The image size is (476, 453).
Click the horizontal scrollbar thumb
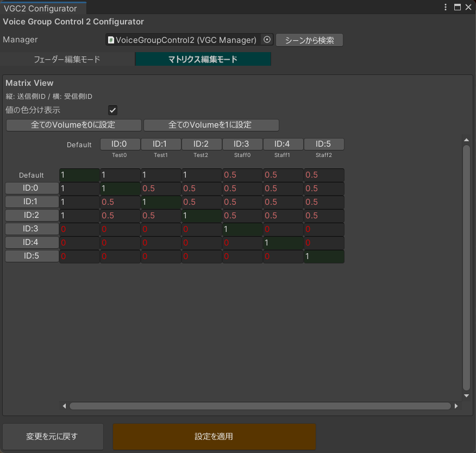[x=260, y=406]
